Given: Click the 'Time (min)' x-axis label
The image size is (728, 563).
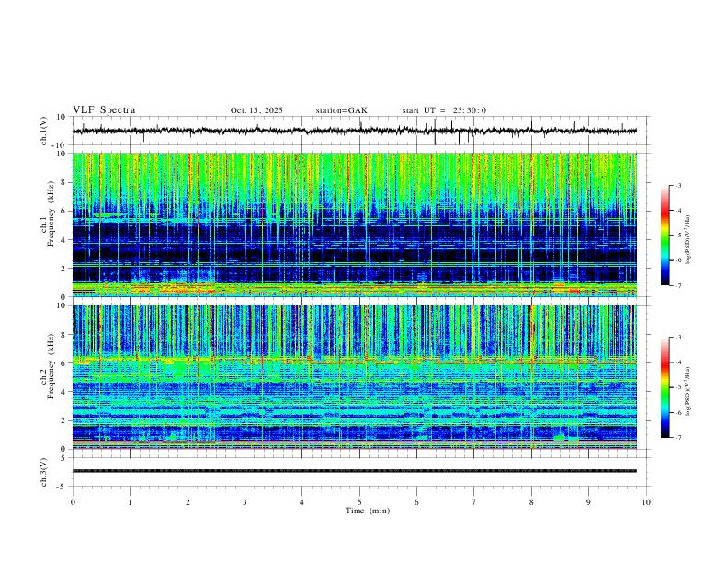Looking at the screenshot, I should tap(368, 511).
